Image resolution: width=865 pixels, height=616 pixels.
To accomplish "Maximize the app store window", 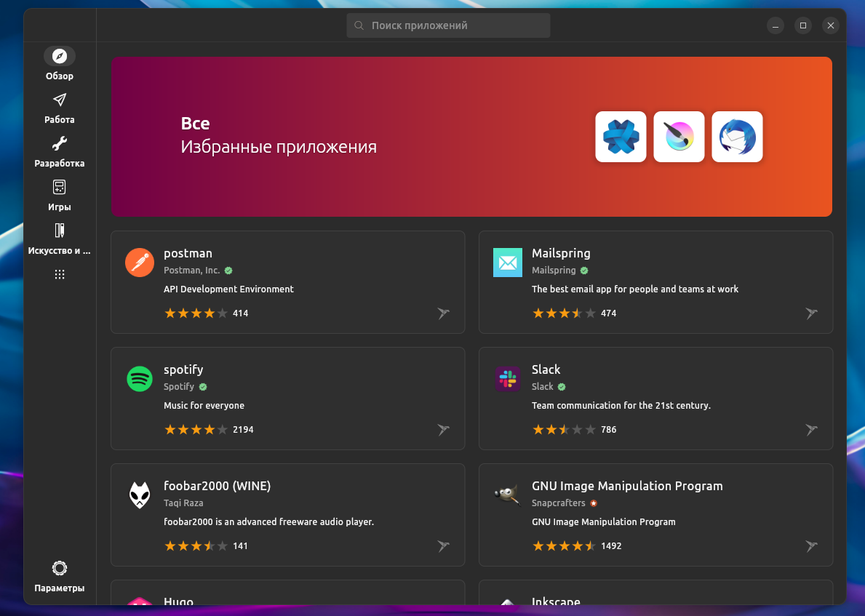I will tap(802, 25).
